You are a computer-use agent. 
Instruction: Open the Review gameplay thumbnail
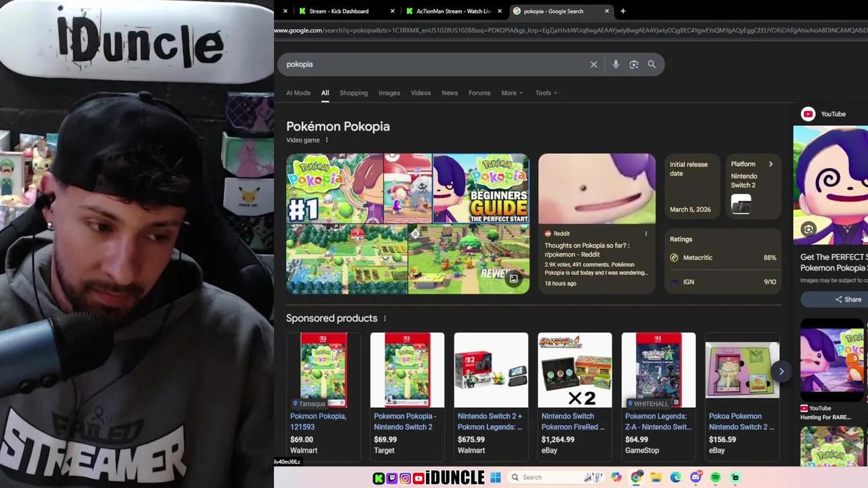(x=469, y=260)
